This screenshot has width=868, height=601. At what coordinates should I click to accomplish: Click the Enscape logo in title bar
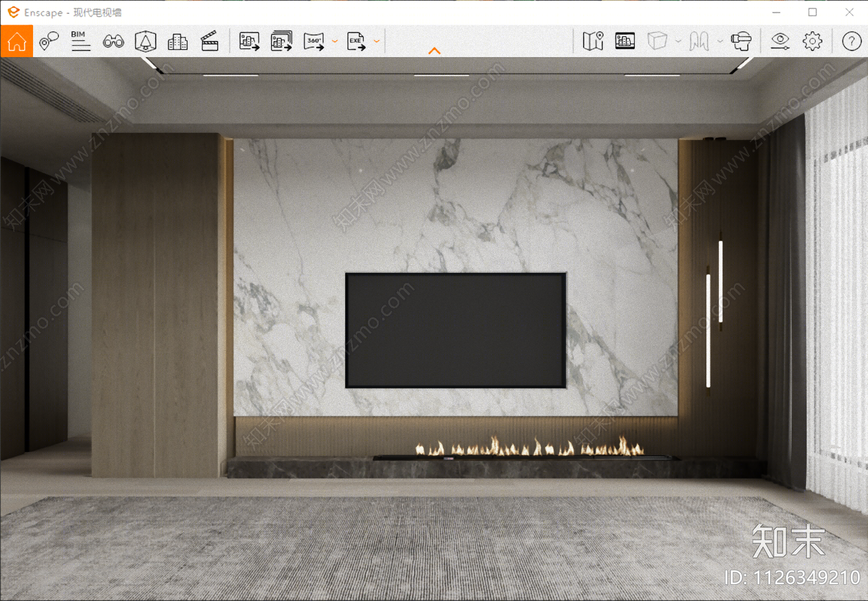pyautogui.click(x=13, y=12)
